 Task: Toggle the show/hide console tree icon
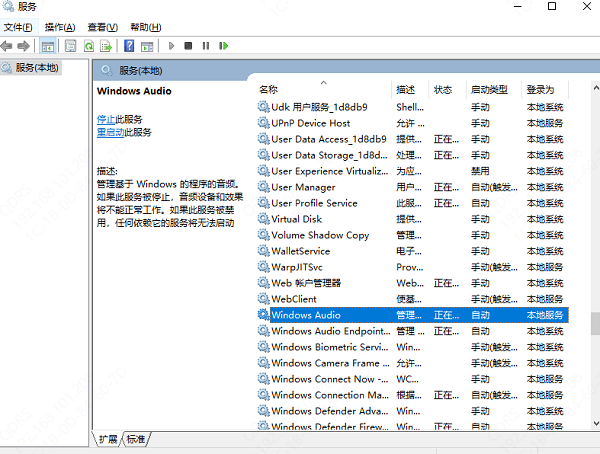48,46
